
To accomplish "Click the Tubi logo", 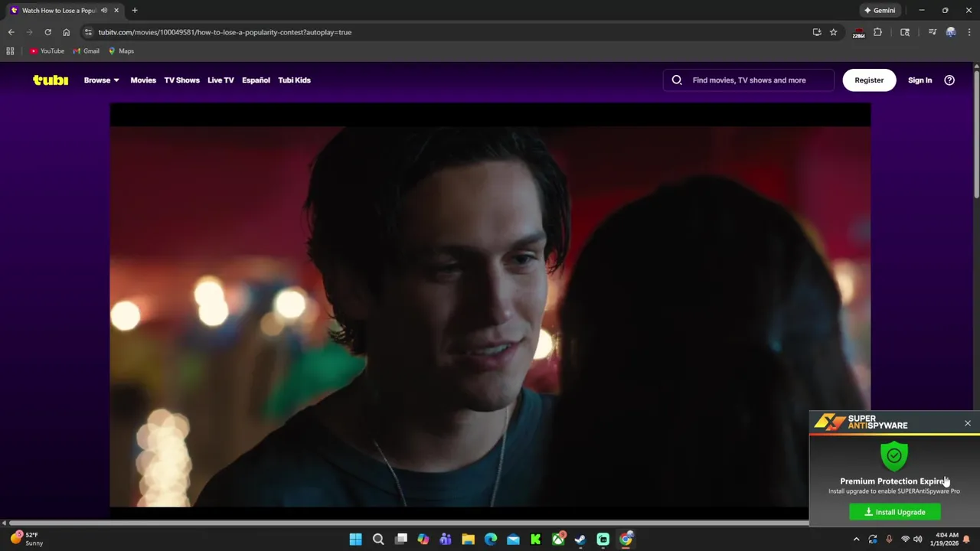I will pos(51,80).
